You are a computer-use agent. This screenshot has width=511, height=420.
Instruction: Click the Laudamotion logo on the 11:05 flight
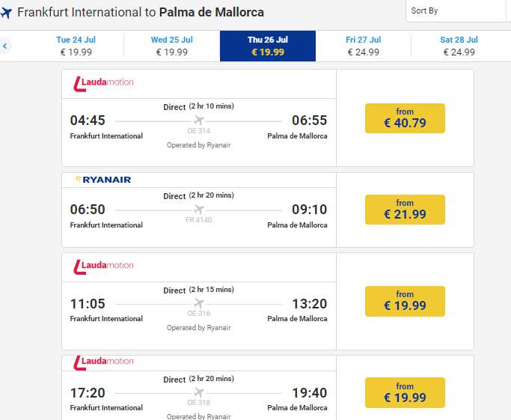click(x=103, y=266)
